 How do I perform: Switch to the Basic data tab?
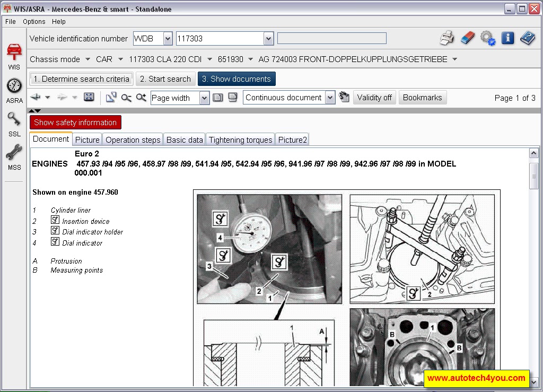(x=185, y=140)
